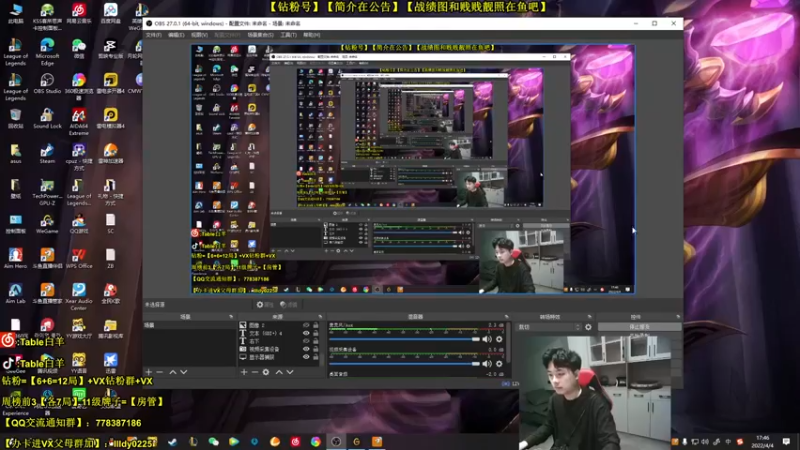Open the 视图(V) menu in OBS
Screen dimensions: 800x450
(199, 35)
